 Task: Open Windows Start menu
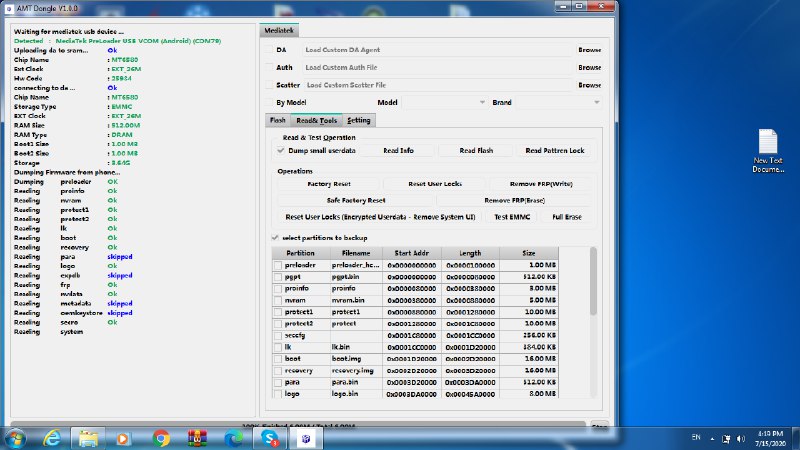click(14, 438)
